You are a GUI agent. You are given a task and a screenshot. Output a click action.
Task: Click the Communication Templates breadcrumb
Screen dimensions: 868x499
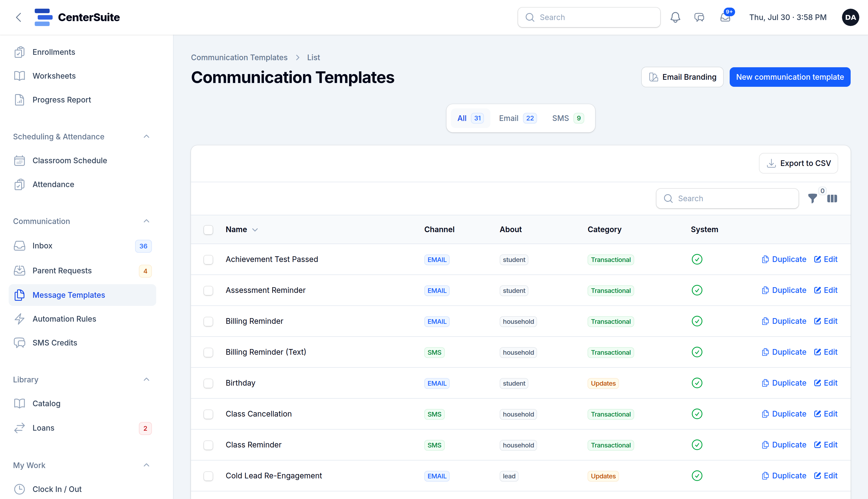click(239, 57)
